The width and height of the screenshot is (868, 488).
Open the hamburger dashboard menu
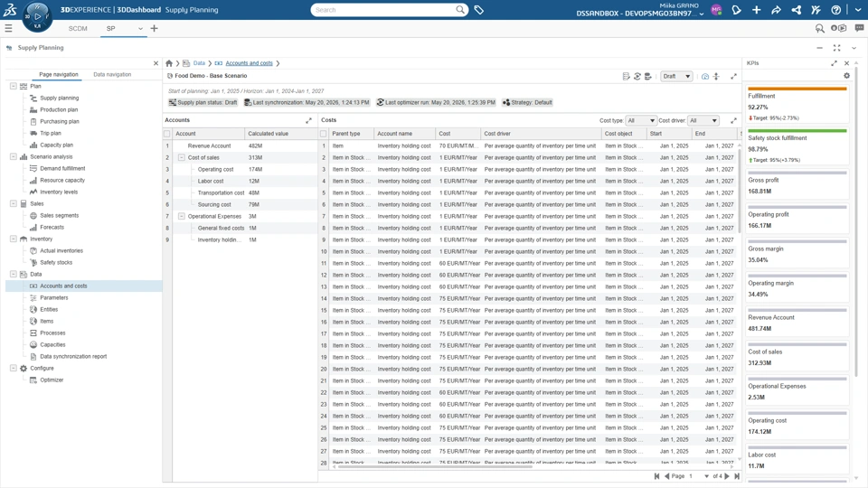click(x=8, y=28)
